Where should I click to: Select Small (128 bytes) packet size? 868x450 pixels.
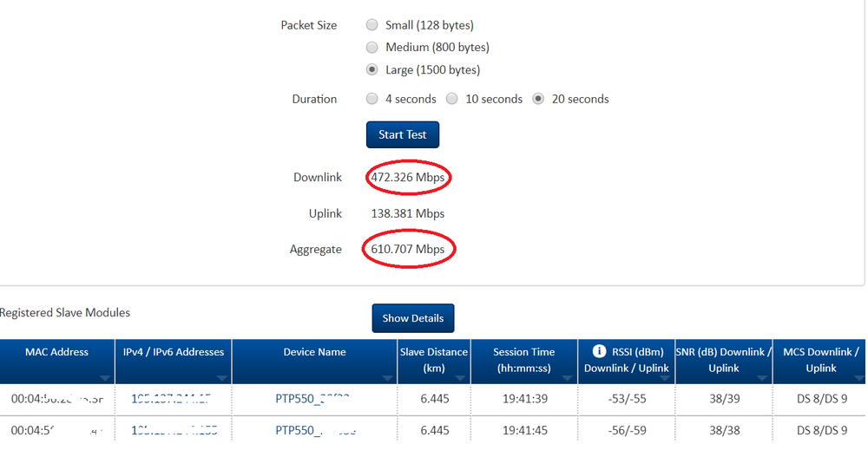(372, 25)
